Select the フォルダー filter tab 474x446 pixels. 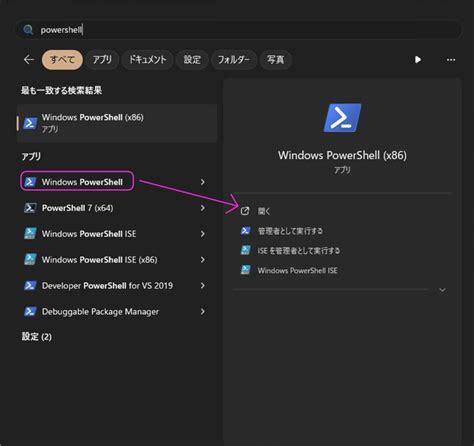click(234, 60)
